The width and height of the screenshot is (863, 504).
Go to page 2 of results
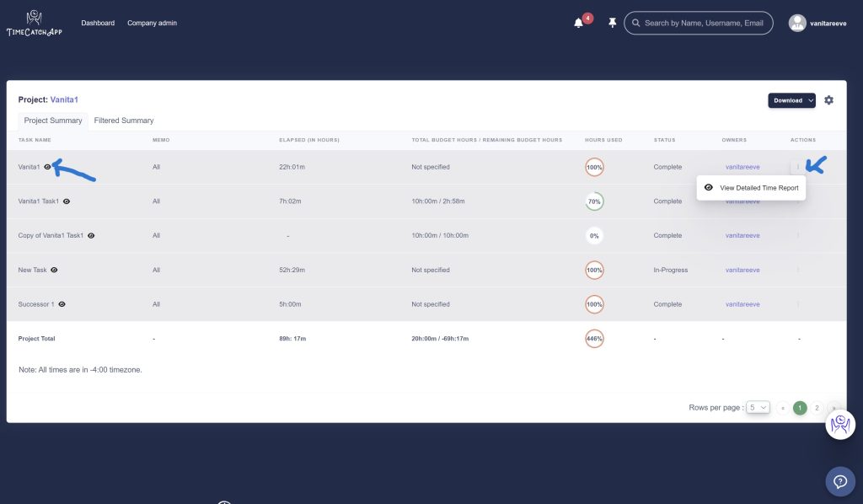click(x=817, y=408)
